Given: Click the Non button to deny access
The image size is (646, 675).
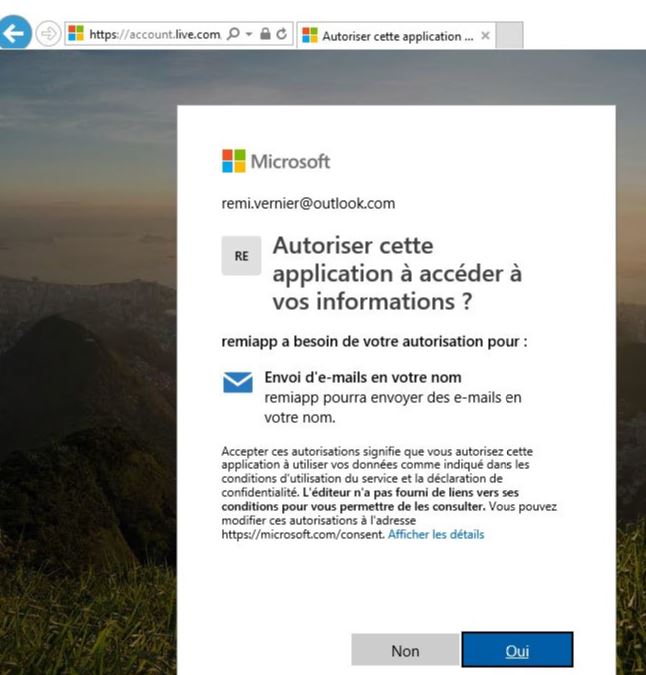Looking at the screenshot, I should pyautogui.click(x=405, y=650).
